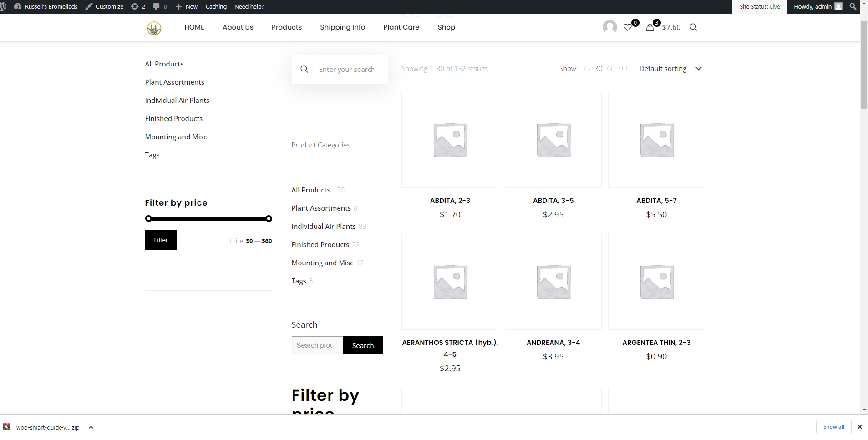Select Plant Assortments in the left sidebar

175,82
